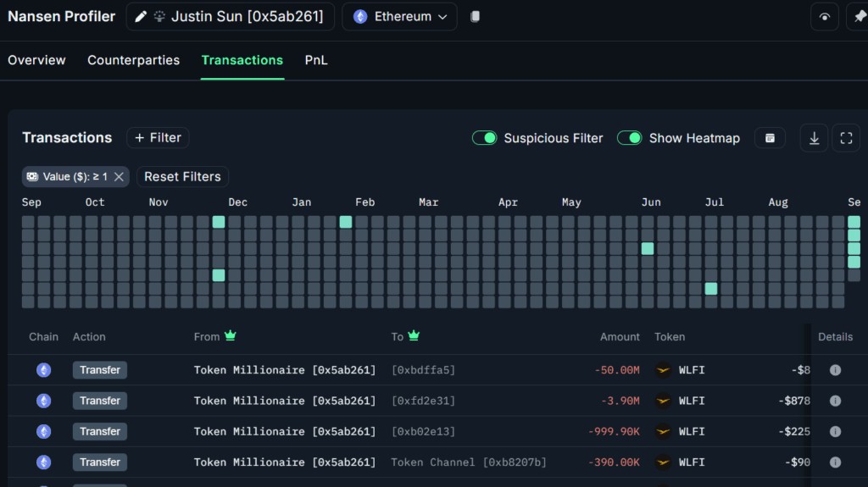Viewport: 868px width, 487px height.
Task: Click highlighted heatmap cell in top row before Feb
Action: click(x=346, y=222)
